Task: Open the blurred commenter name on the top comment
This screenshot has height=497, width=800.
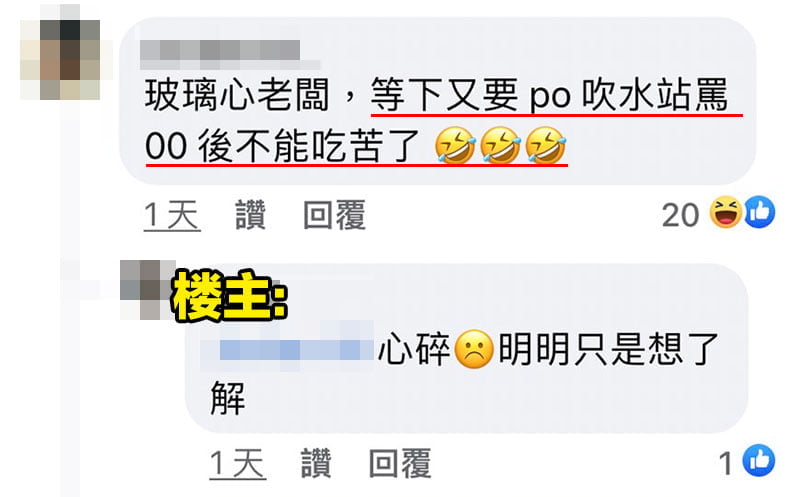Action: [230, 54]
